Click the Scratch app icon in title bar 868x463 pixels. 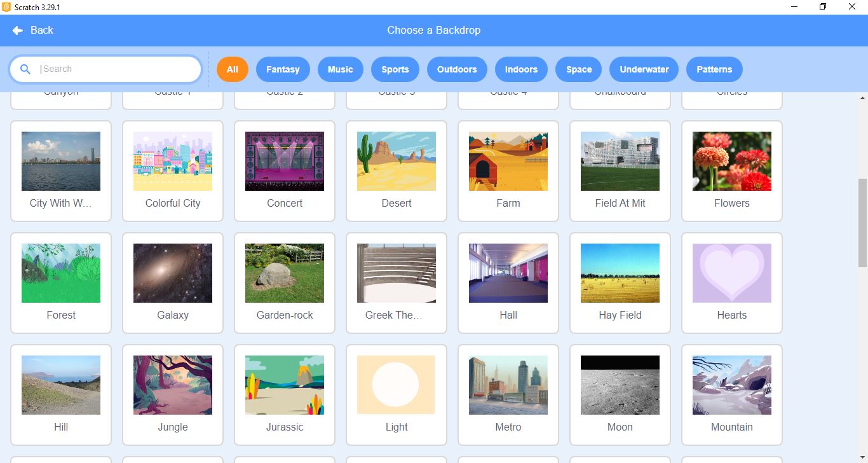tap(6, 7)
